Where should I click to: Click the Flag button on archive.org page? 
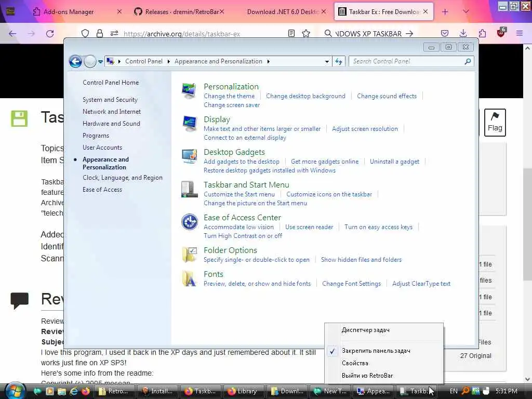click(x=495, y=123)
